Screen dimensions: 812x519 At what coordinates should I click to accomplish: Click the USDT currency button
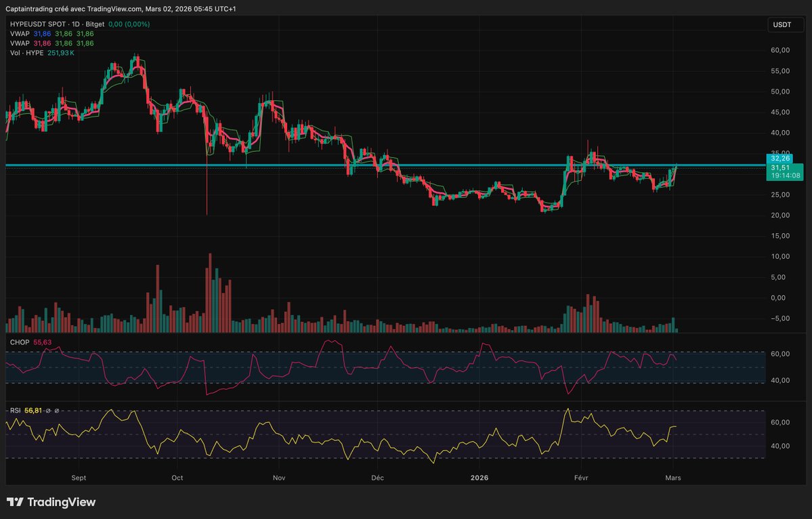coord(783,24)
